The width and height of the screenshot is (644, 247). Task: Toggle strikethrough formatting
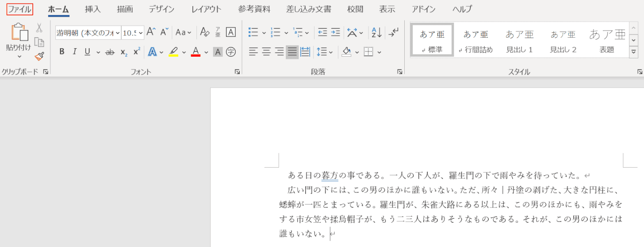point(110,52)
